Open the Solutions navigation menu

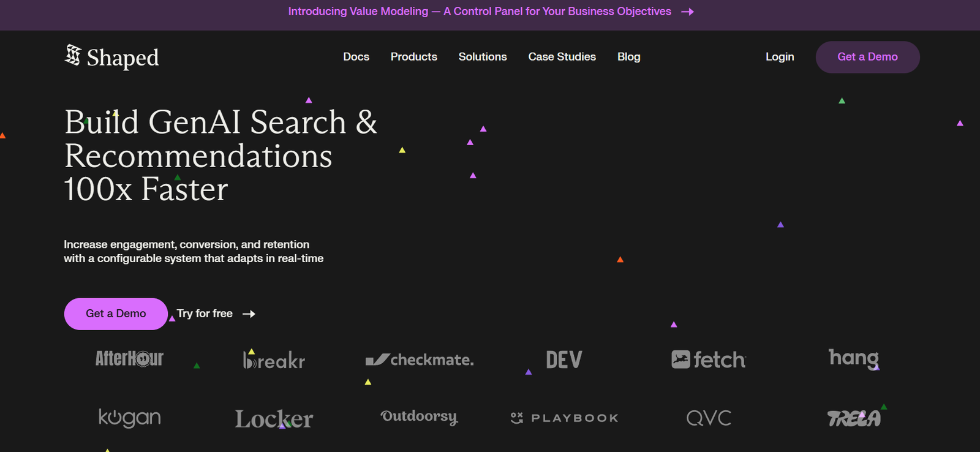click(x=483, y=57)
